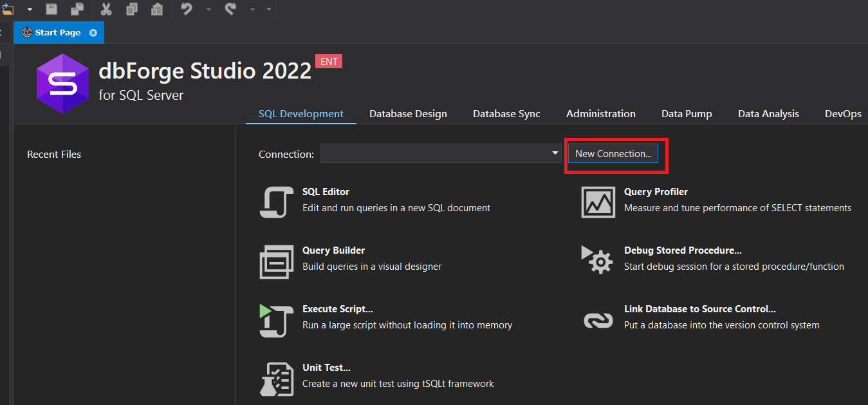Click the New Connection... button
This screenshot has width=868, height=405.
click(x=613, y=154)
